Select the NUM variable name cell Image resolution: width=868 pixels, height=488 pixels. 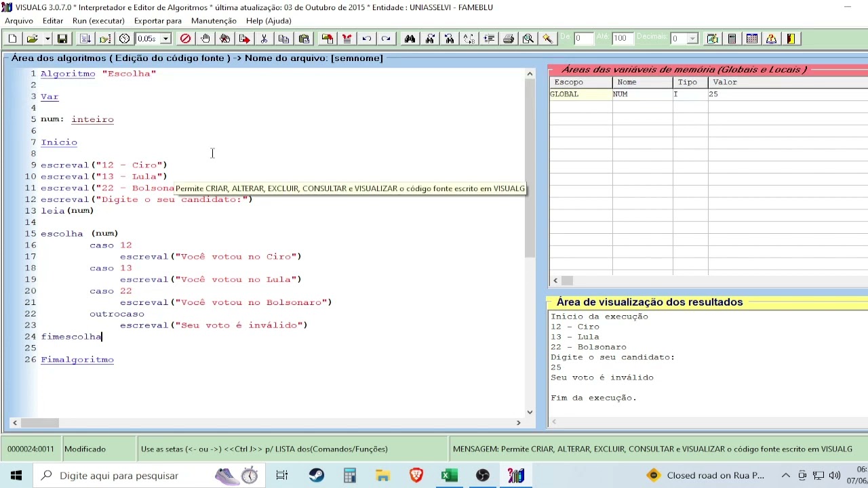coord(643,94)
